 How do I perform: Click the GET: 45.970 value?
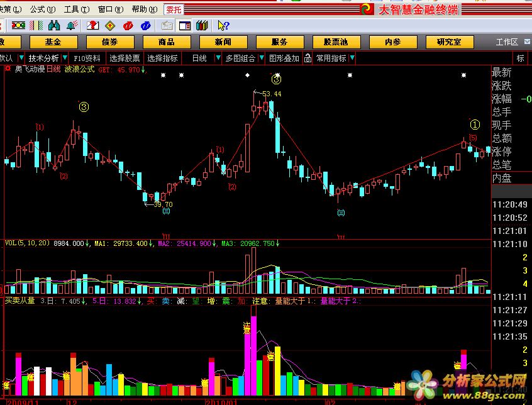[x=119, y=70]
